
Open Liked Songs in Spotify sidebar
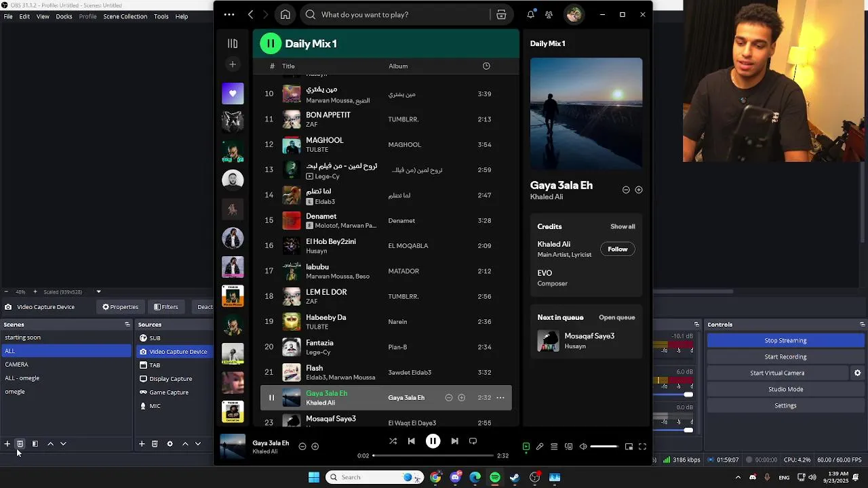pos(233,94)
